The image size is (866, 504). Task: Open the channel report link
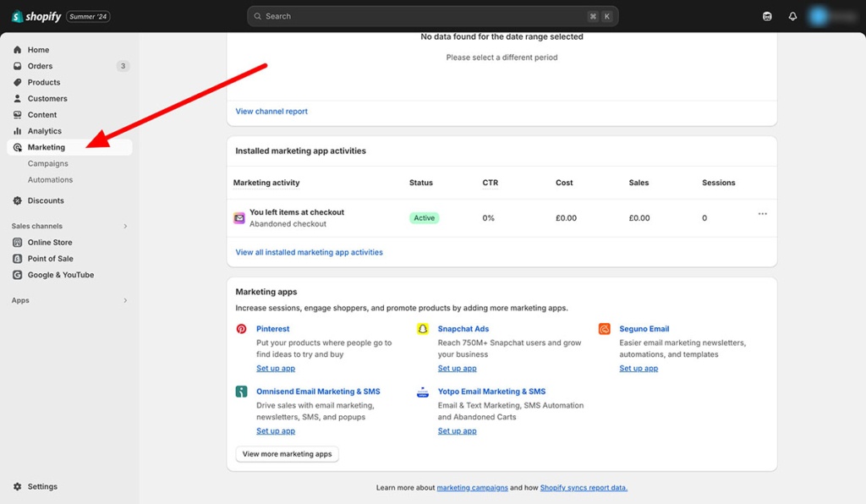click(x=271, y=111)
